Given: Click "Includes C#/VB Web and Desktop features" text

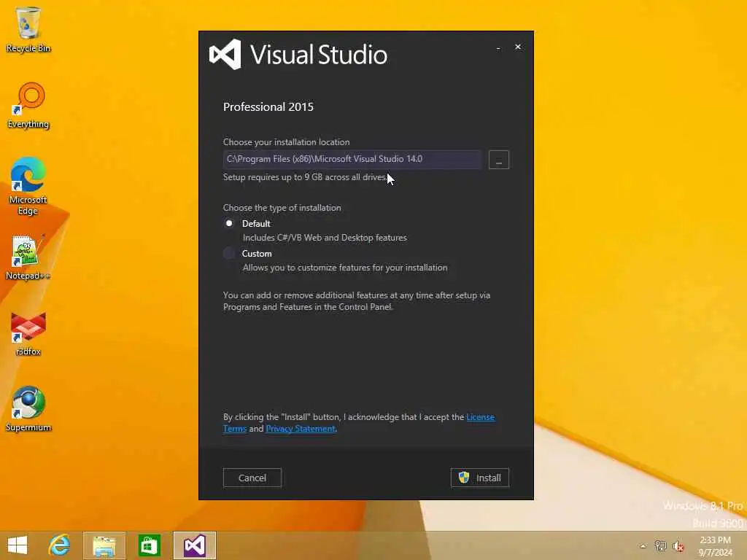Looking at the screenshot, I should pyautogui.click(x=325, y=238).
